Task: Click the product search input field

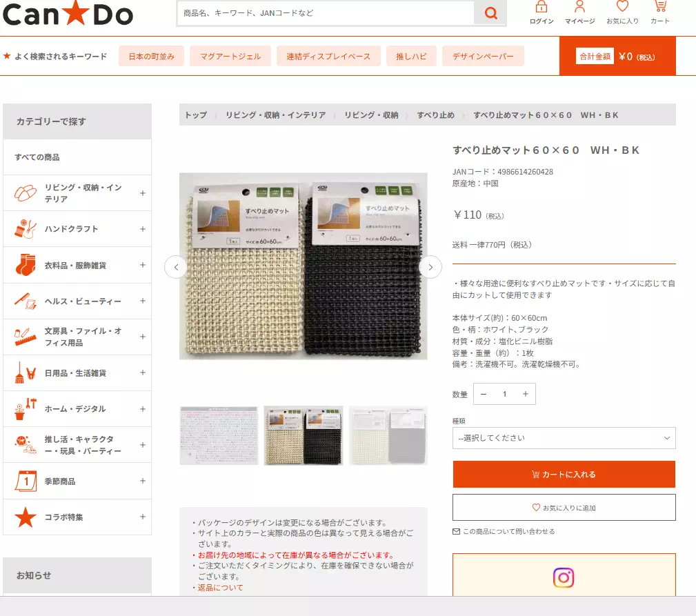Action: (x=326, y=13)
